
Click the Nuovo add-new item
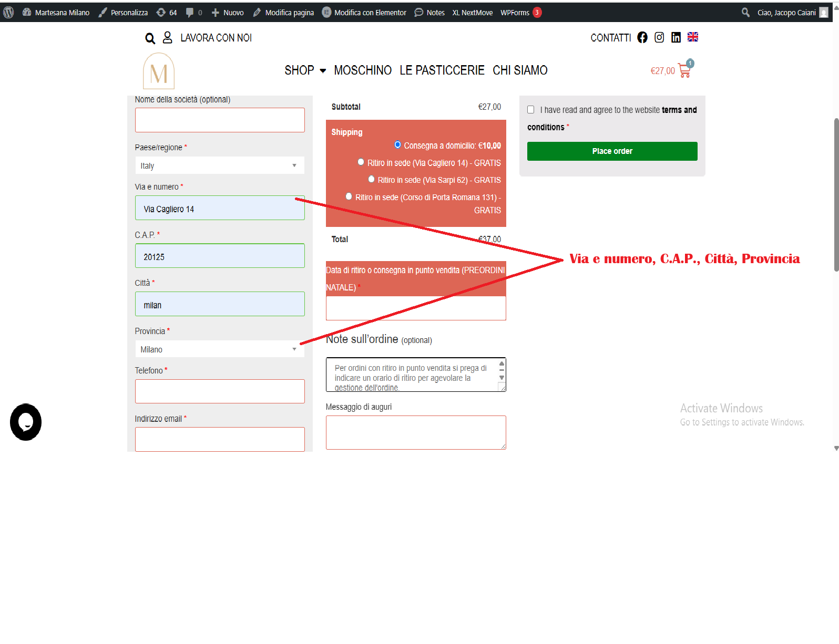[228, 13]
